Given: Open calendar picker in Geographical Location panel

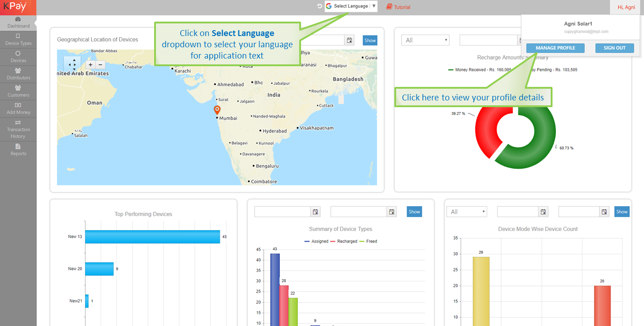Looking at the screenshot, I should 349,41.
